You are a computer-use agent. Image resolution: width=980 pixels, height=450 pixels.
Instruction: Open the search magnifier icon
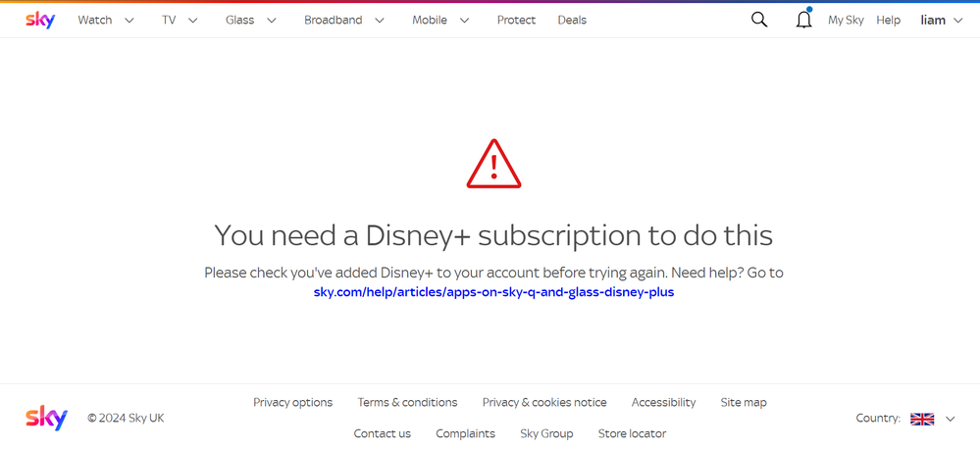758,20
